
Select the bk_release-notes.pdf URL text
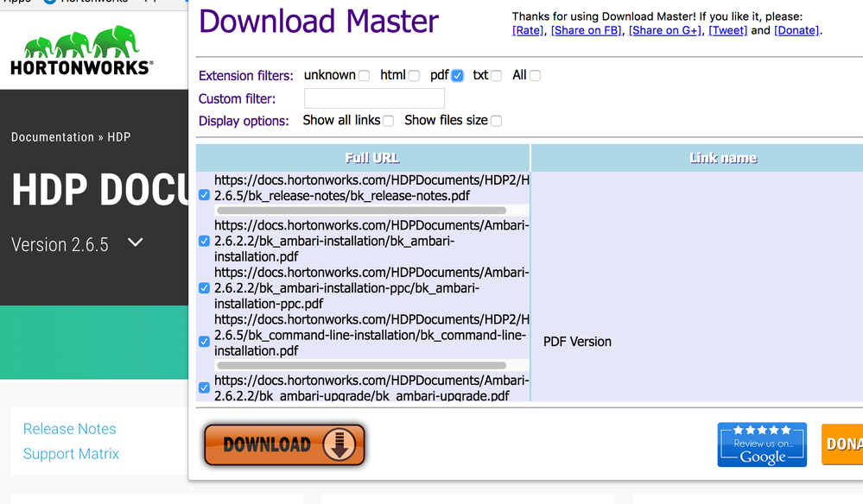tap(371, 188)
